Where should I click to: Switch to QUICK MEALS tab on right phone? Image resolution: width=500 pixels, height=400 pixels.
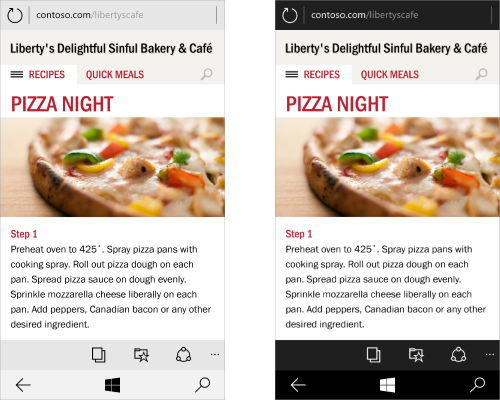390,74
